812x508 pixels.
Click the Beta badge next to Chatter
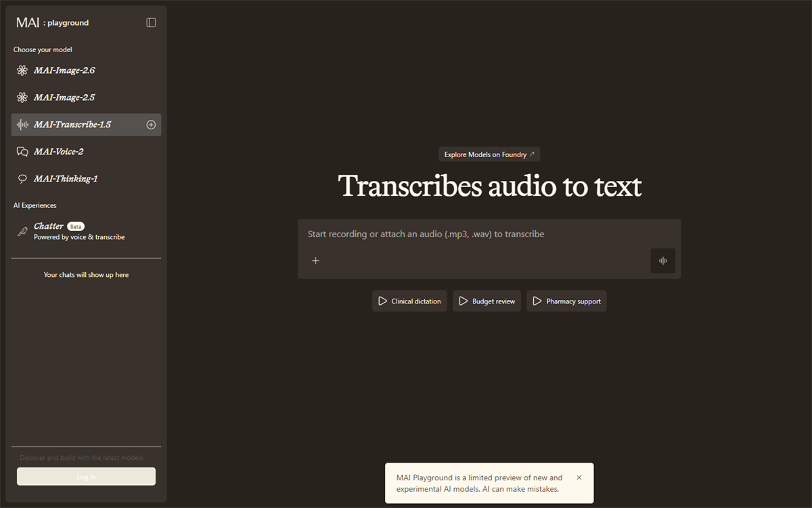click(76, 226)
